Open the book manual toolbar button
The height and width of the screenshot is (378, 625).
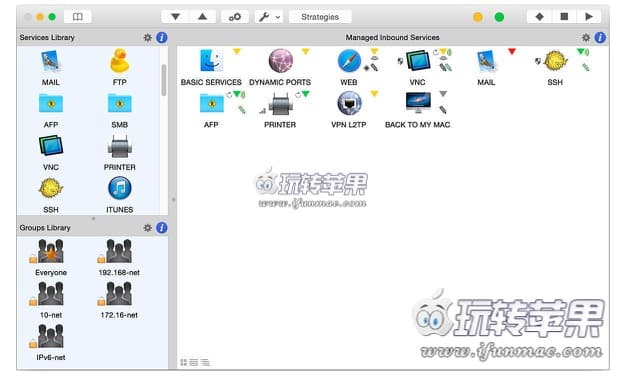coord(78,17)
